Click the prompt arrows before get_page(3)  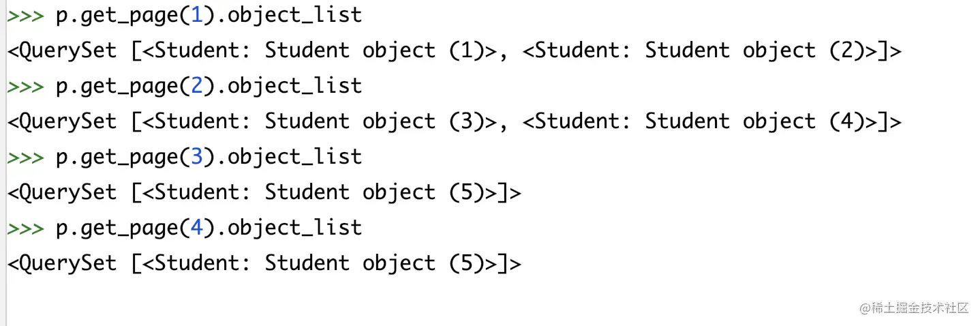click(x=26, y=158)
